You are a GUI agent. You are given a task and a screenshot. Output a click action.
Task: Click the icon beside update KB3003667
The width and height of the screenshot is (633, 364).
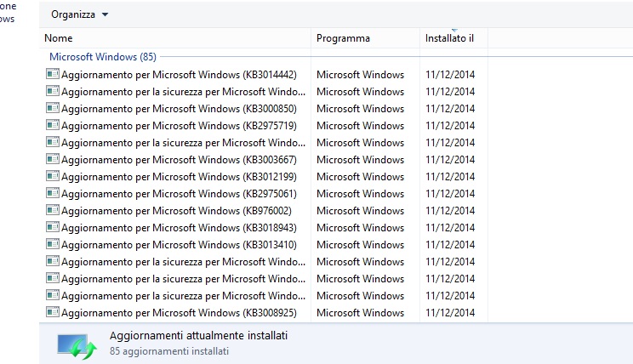[x=53, y=159]
